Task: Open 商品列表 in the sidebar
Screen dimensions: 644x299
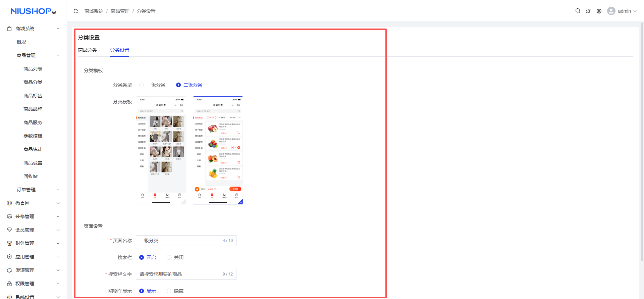Action: [33, 69]
